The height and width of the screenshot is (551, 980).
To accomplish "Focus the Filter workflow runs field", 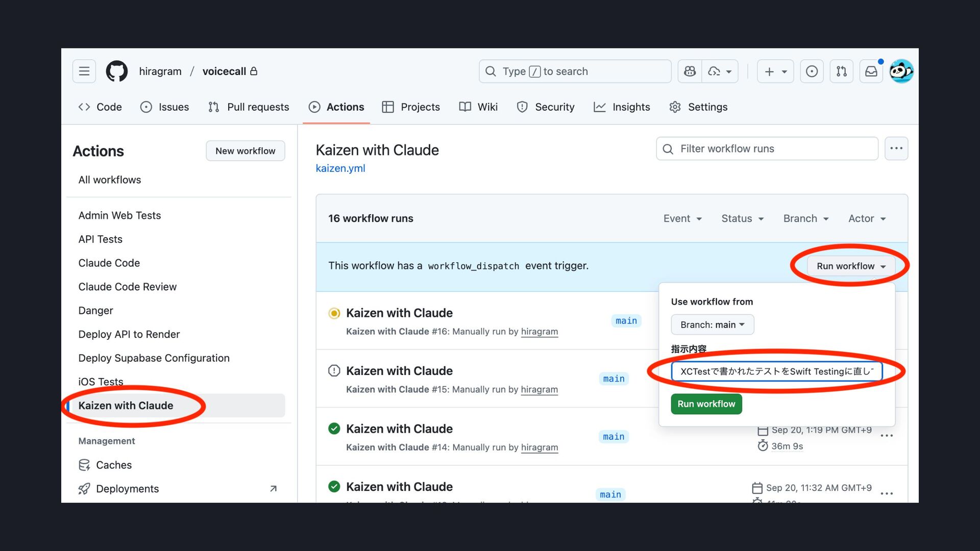I will coord(767,149).
